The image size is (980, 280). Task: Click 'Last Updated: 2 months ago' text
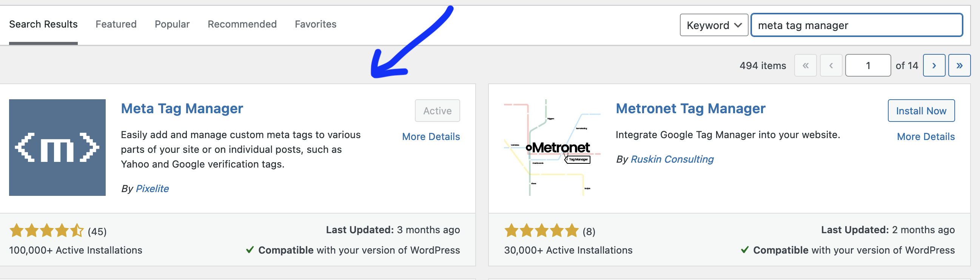888,230
